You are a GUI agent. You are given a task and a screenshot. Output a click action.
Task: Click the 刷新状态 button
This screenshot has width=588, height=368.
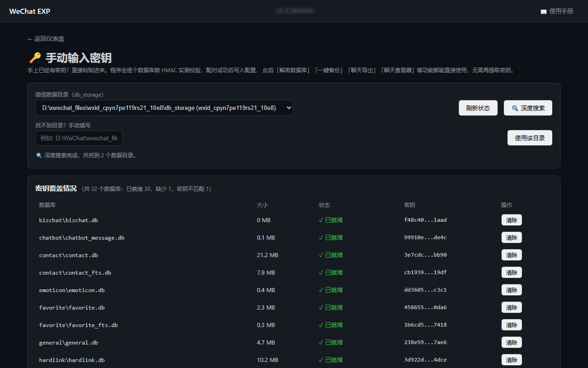click(x=478, y=108)
